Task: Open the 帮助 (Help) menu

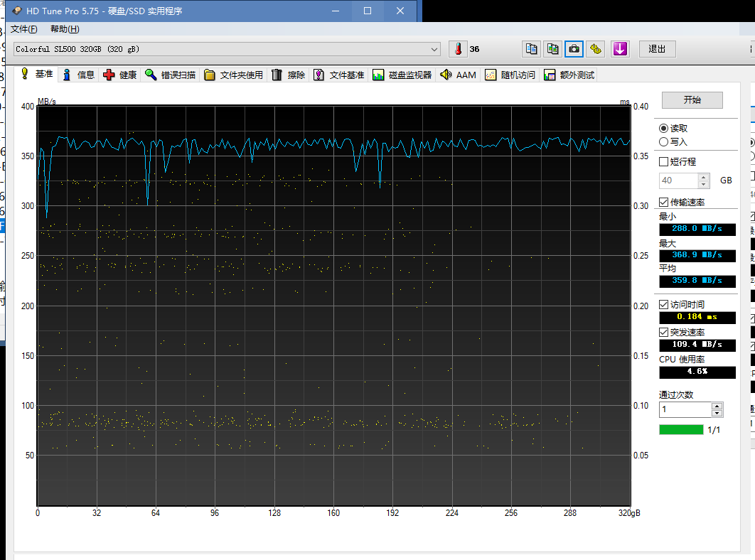Action: tap(65, 29)
